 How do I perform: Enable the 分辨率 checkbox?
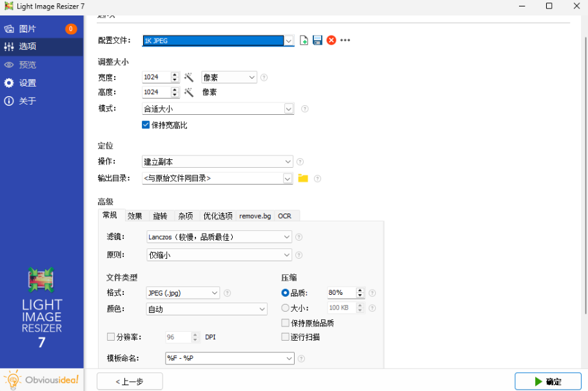(111, 337)
